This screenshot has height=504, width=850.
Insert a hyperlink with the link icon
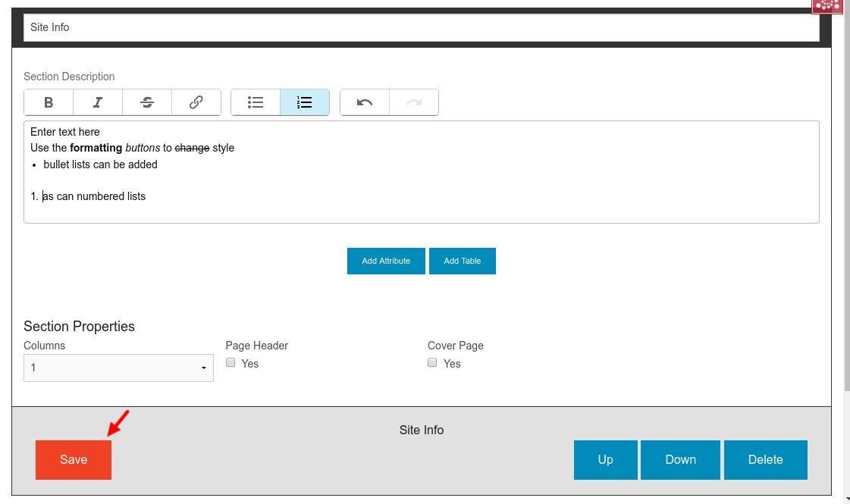tap(196, 102)
